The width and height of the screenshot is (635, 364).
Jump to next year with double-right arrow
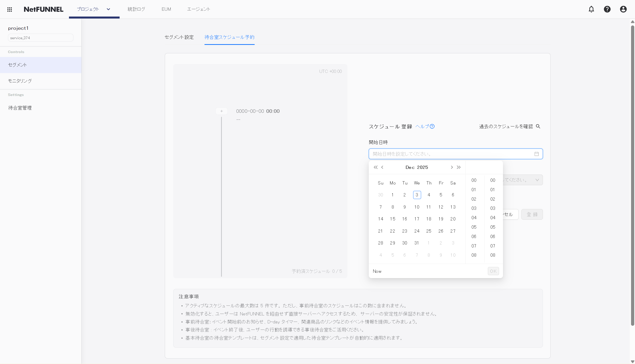point(459,167)
